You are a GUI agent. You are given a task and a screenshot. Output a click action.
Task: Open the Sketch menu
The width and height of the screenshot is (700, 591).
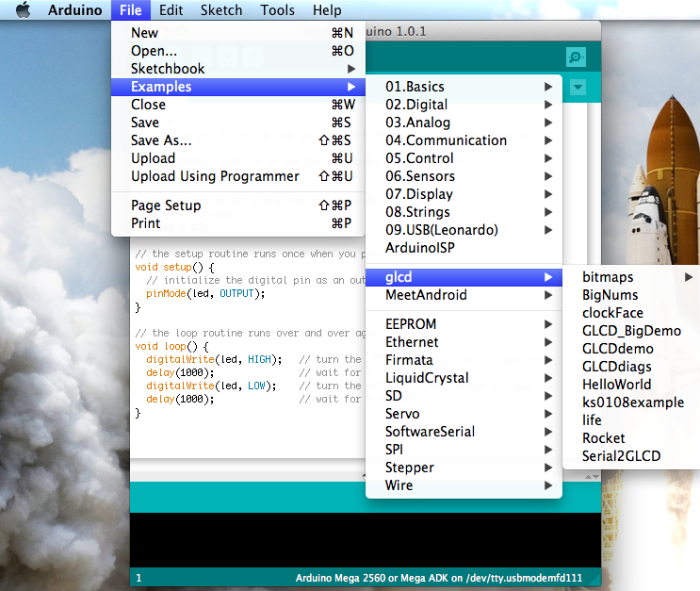(221, 9)
